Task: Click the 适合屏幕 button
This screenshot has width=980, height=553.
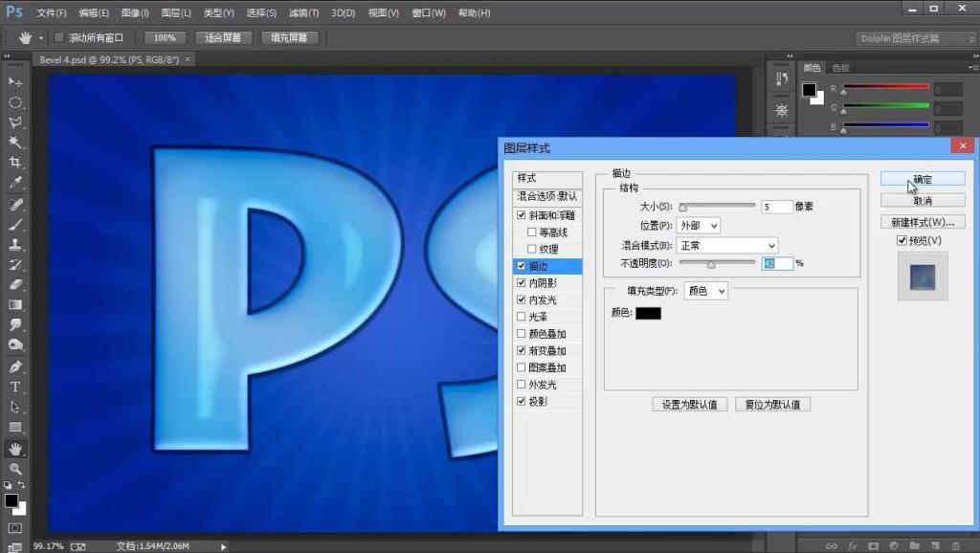Action: coord(223,37)
